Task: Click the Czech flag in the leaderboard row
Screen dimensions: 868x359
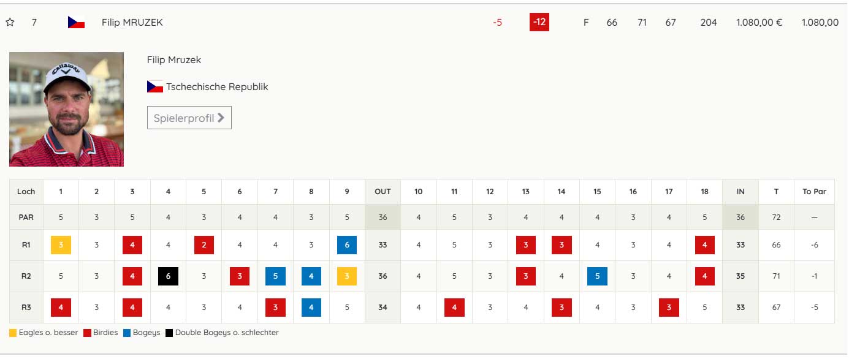Action: click(x=76, y=23)
